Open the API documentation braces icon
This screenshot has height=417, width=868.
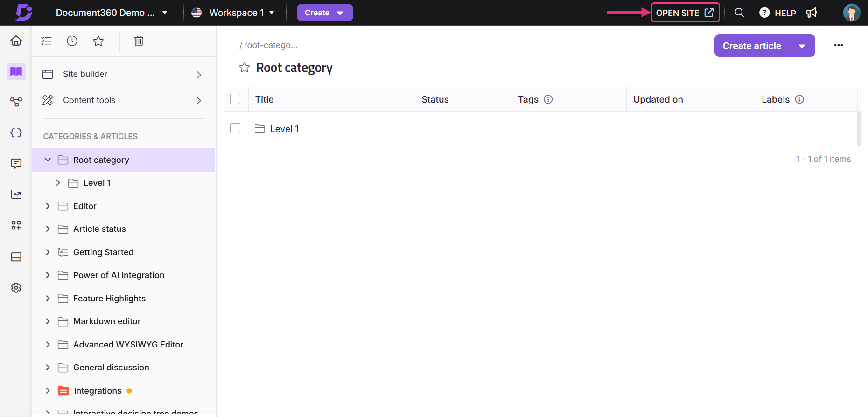(16, 133)
